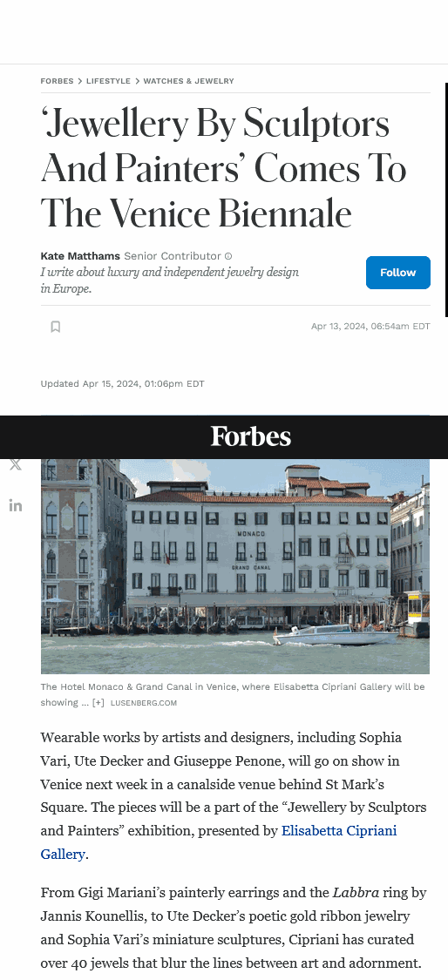
Task: Click chevron between Forbes and Lifestyle
Action: tap(80, 81)
